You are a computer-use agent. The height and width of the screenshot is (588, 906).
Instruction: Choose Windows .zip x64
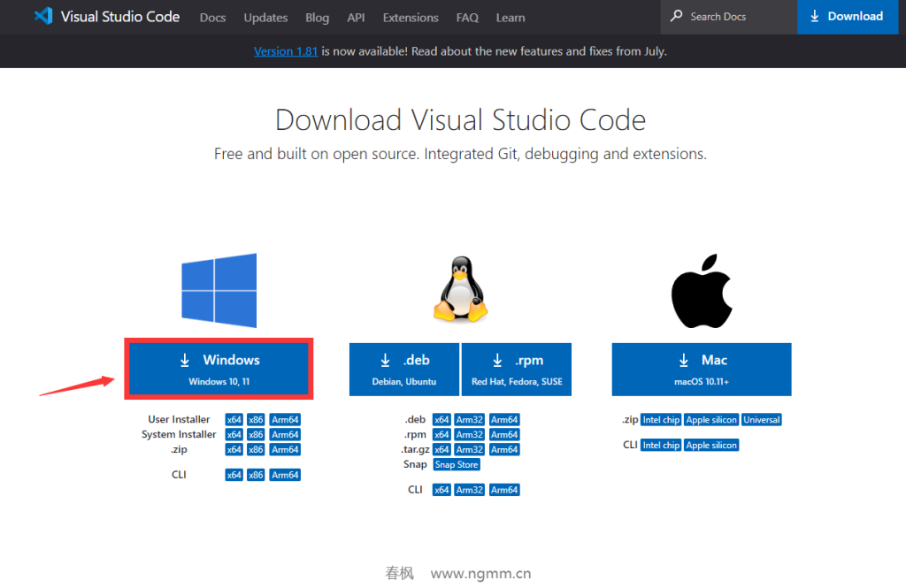[234, 449]
